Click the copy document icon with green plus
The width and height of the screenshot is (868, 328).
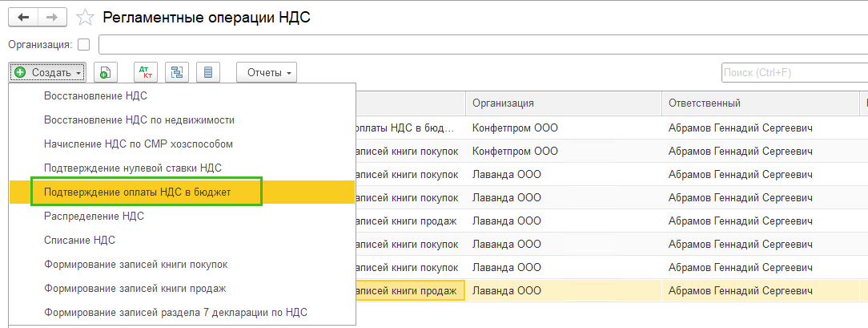point(105,73)
